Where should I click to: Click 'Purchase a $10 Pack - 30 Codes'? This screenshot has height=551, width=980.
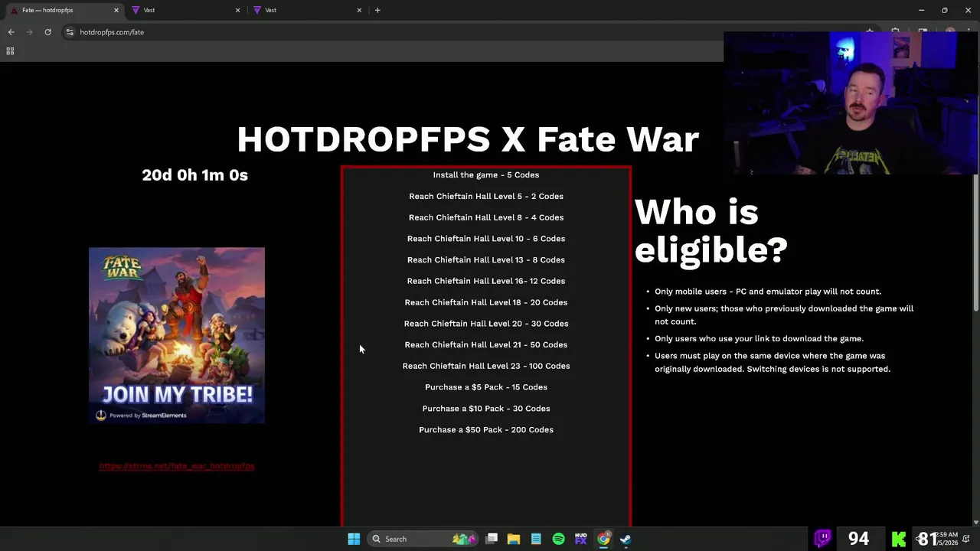pos(486,409)
